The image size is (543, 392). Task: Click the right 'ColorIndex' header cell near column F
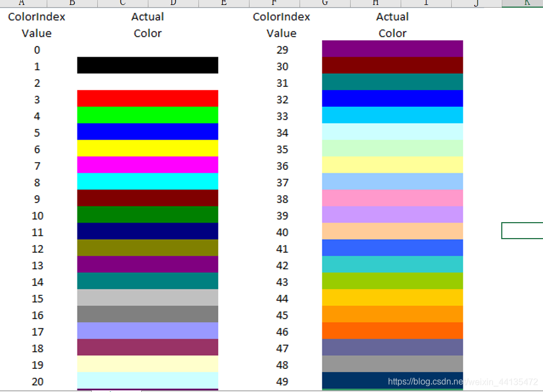[x=281, y=16]
